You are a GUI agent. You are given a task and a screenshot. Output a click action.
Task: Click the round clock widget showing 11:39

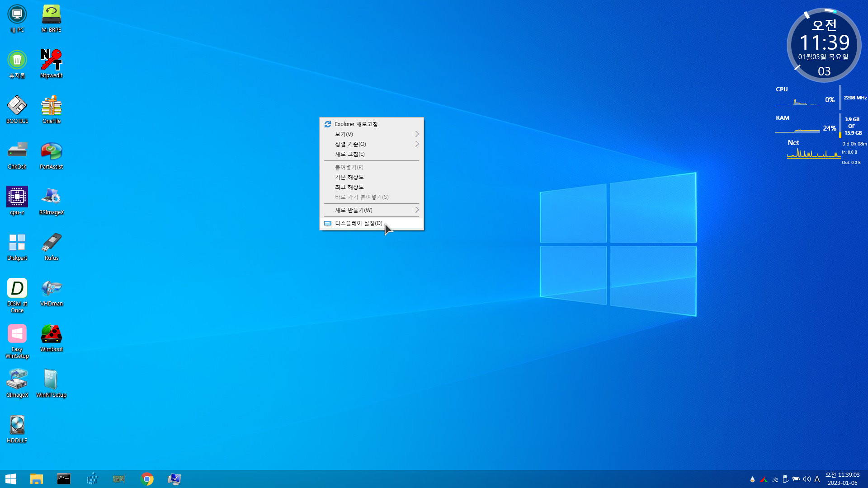tap(824, 45)
